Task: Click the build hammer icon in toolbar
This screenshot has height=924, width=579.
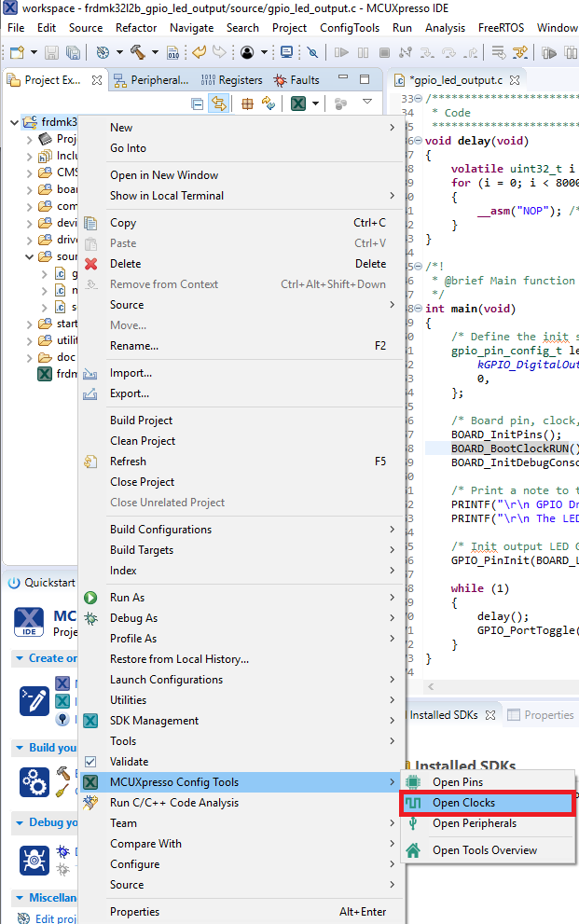Action: tap(138, 52)
